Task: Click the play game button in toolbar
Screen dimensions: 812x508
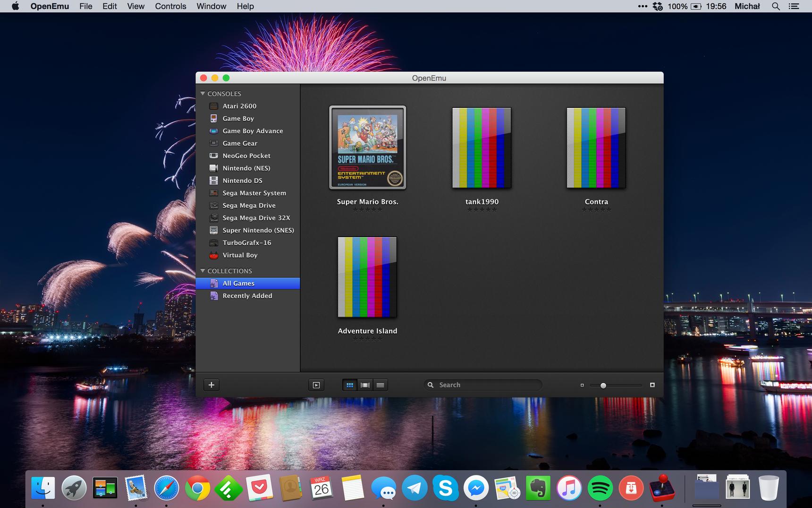Action: (316, 385)
